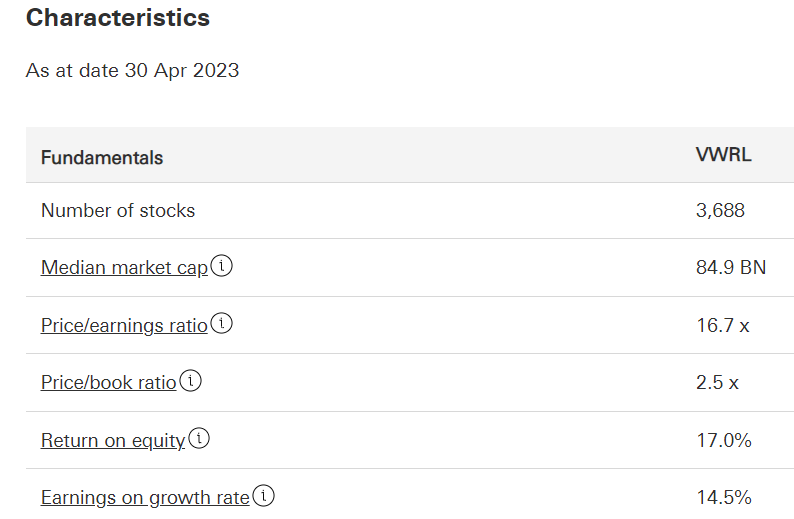The width and height of the screenshot is (794, 519).
Task: Click the As at date 30 Apr 2023 text
Action: 132,70
